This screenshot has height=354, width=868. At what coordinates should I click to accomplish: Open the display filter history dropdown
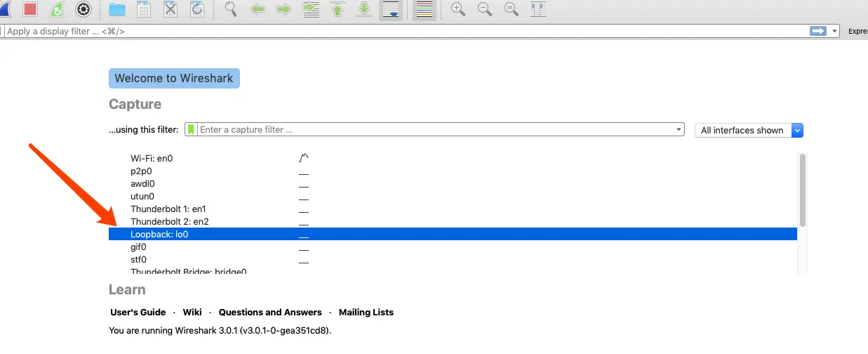[834, 31]
